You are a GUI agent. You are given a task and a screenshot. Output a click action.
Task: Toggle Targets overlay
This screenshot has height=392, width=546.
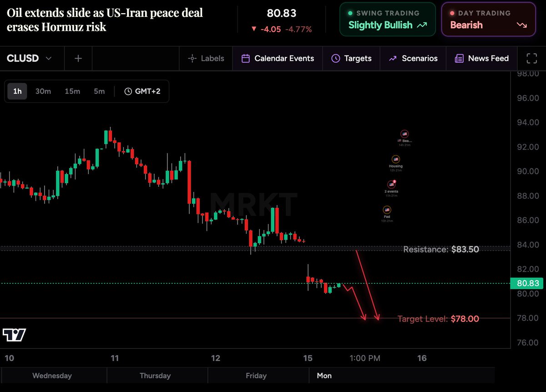(x=351, y=58)
